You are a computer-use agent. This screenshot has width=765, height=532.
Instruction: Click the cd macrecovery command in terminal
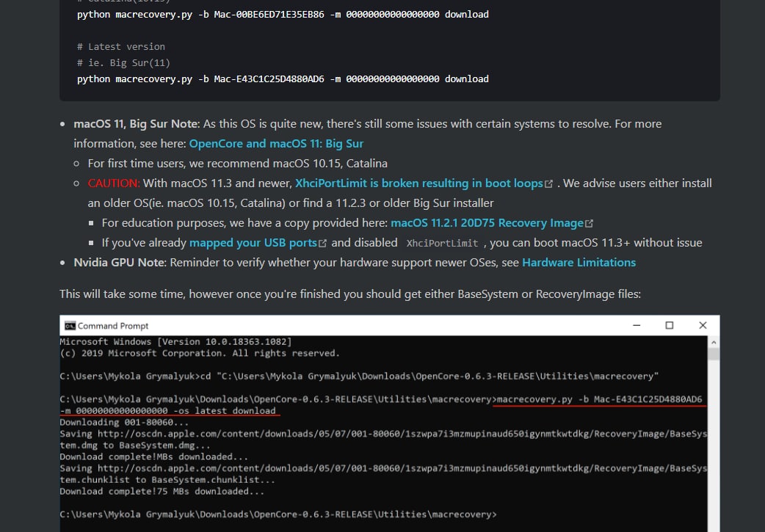[429, 376]
